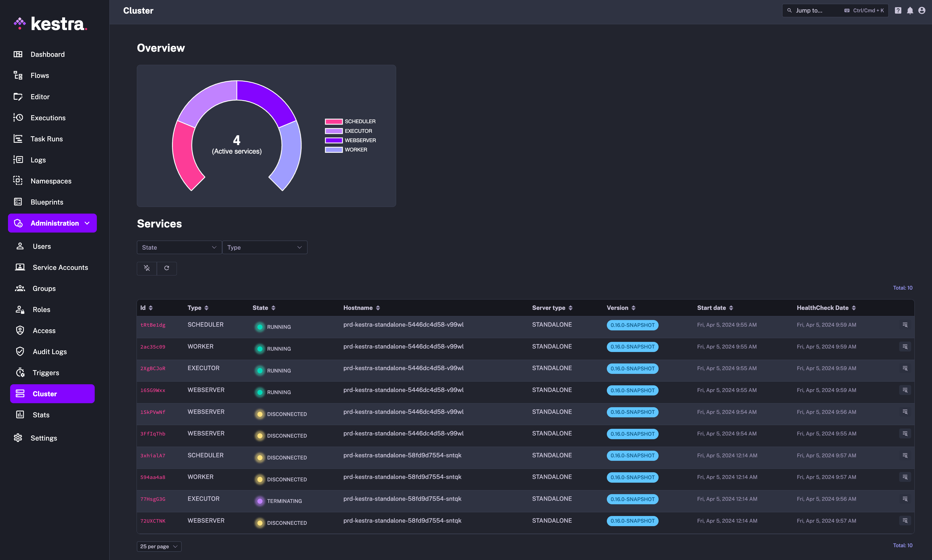Open service id 2ac35c09

(153, 347)
